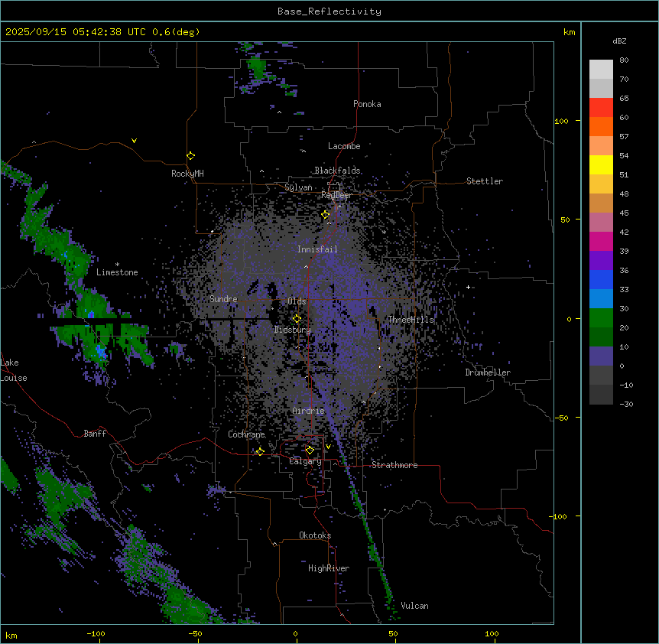Click the Calgary city label

pyautogui.click(x=305, y=461)
